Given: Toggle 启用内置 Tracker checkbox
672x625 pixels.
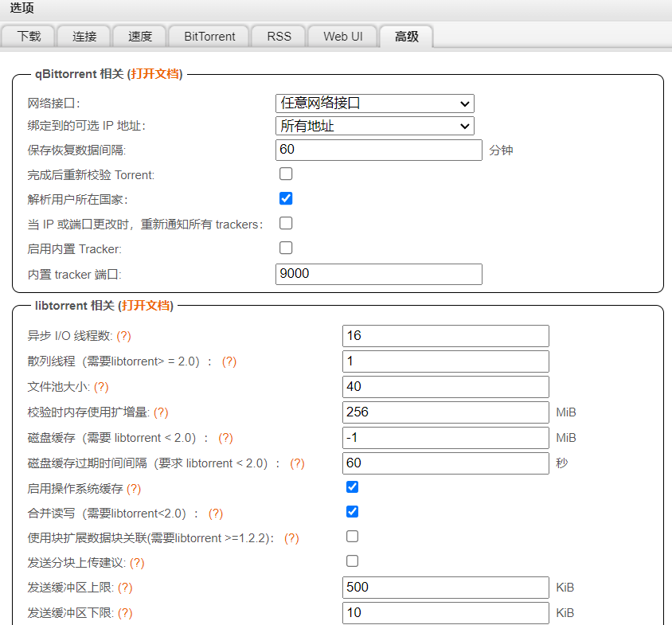Looking at the screenshot, I should [286, 248].
